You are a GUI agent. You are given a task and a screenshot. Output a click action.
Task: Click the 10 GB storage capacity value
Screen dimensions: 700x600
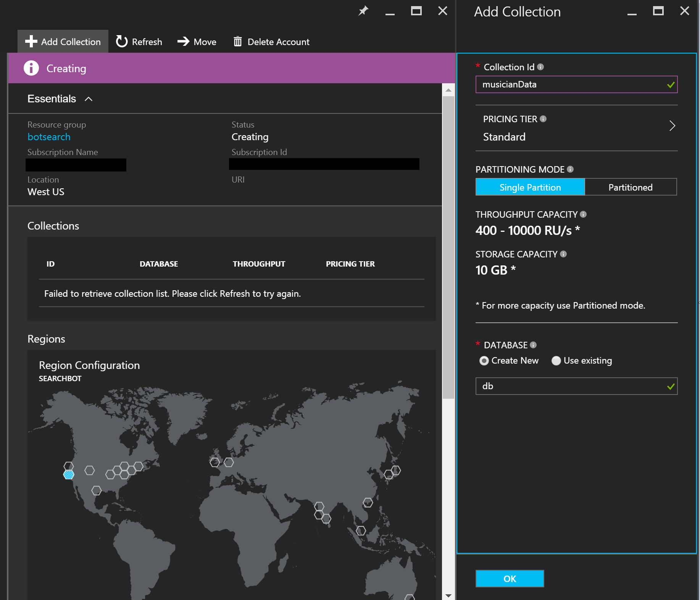point(495,270)
